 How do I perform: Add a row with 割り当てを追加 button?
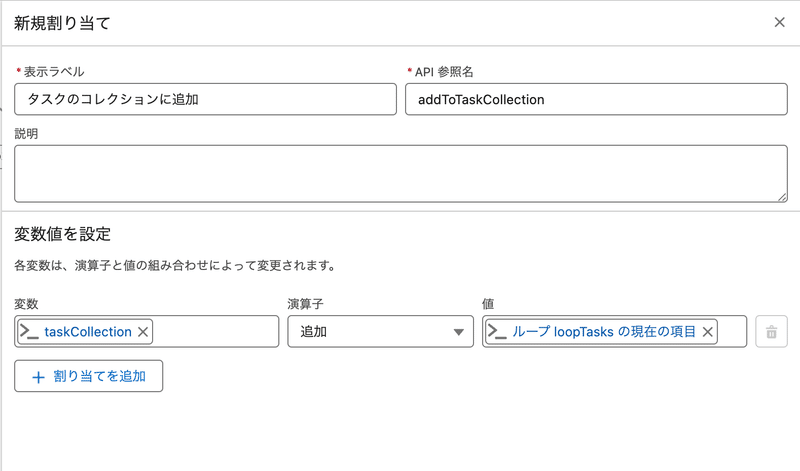pyautogui.click(x=89, y=376)
